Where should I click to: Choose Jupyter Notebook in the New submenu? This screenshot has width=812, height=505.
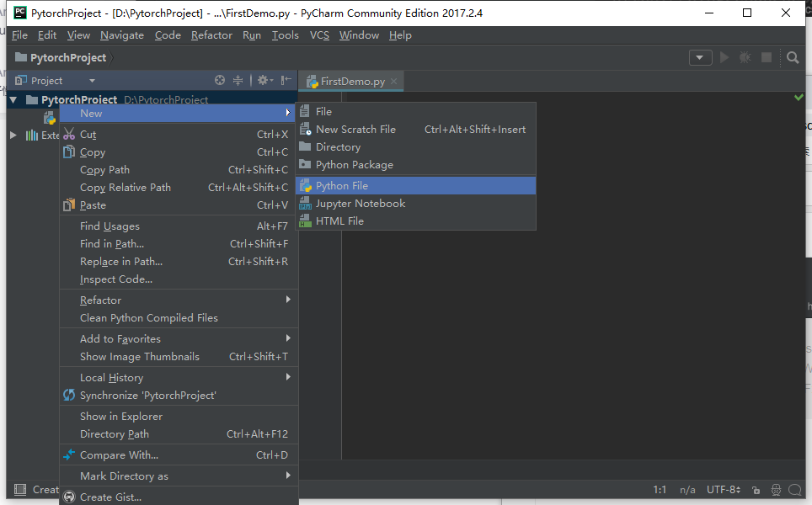tap(359, 203)
